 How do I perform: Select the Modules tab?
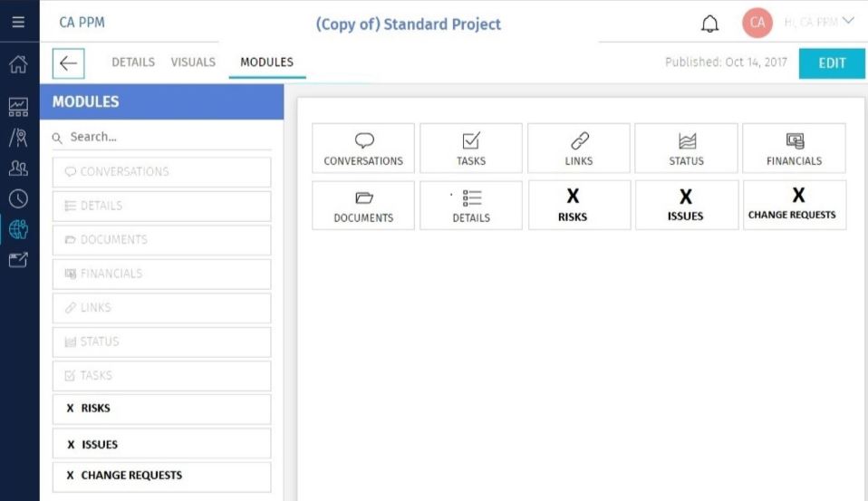point(266,62)
